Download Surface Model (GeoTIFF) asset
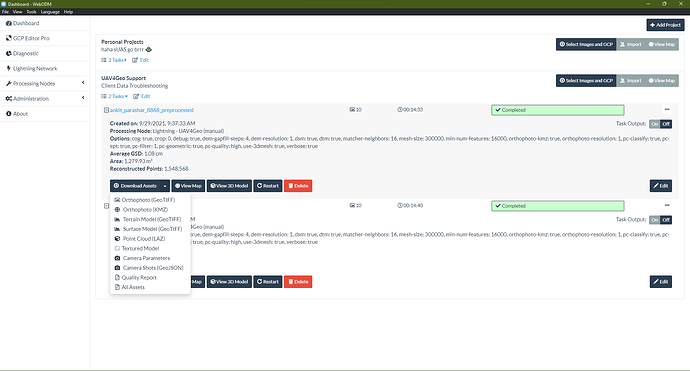This screenshot has height=371, width=690. point(150,229)
